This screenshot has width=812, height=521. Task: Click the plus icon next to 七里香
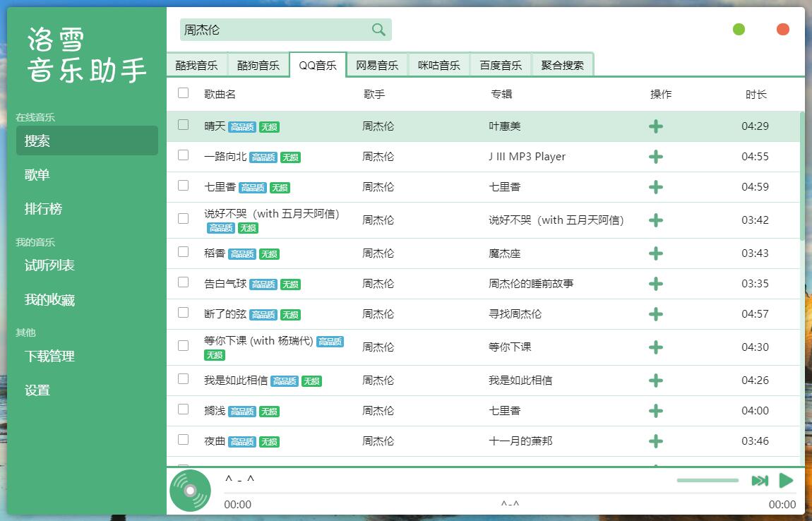[656, 187]
